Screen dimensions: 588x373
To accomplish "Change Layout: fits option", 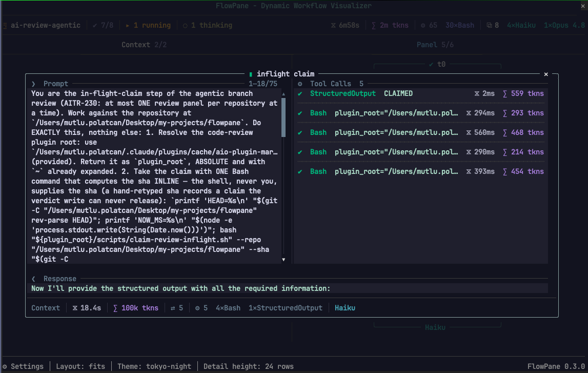I will (x=80, y=366).
